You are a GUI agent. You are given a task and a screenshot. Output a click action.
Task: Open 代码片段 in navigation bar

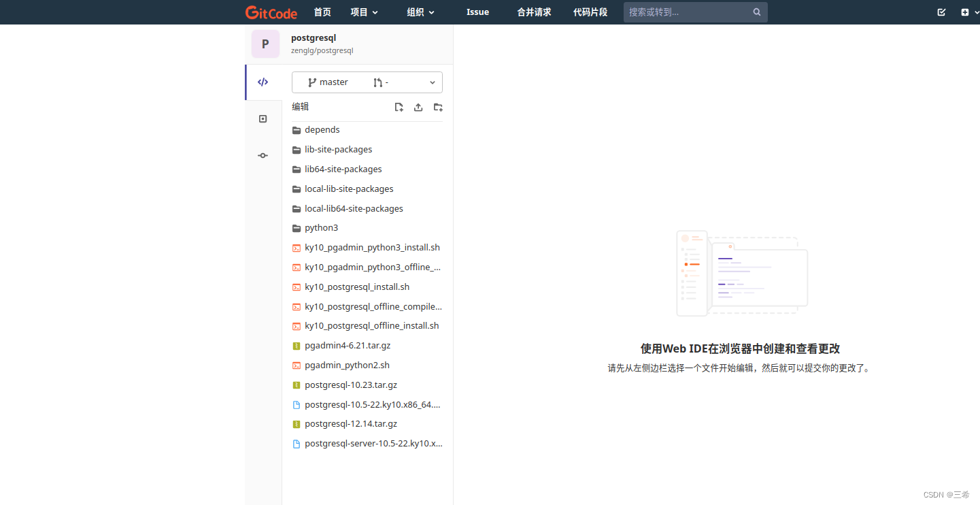pos(590,12)
